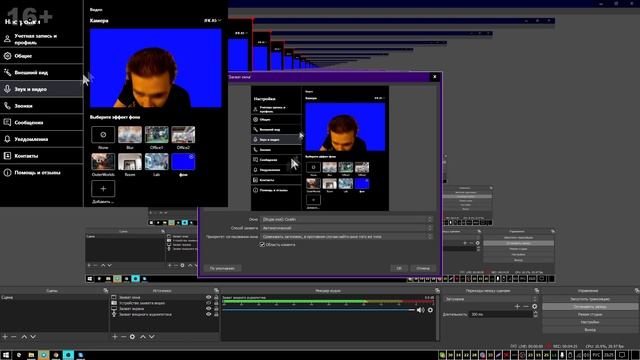
Task: Open Звонки section in Skype settings
Action: click(x=42, y=106)
